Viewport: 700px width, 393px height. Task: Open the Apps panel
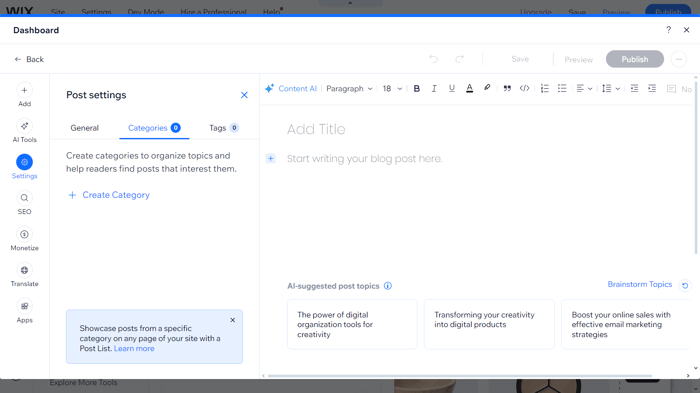point(24,311)
